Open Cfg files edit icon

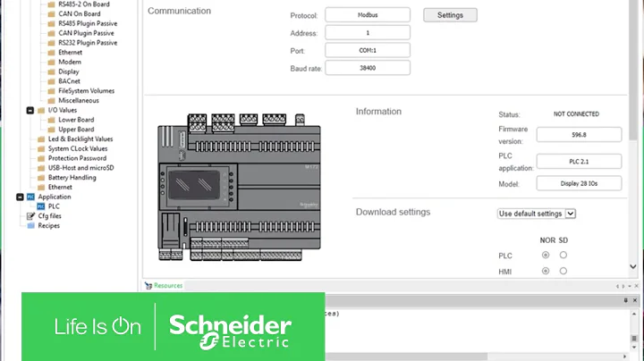[x=30, y=215]
